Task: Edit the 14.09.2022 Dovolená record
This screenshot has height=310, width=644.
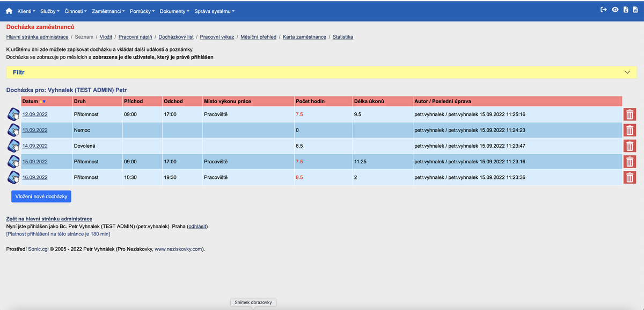Action: pyautogui.click(x=12, y=145)
